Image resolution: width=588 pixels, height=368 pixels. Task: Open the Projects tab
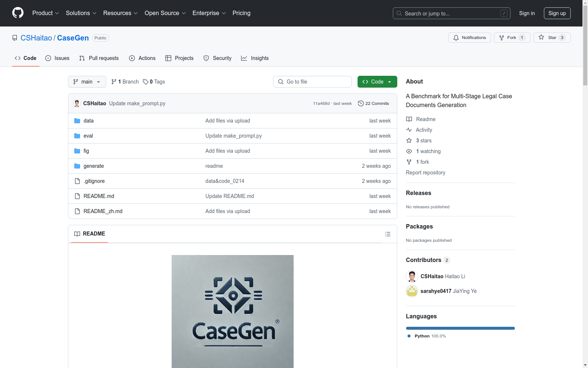coord(179,58)
